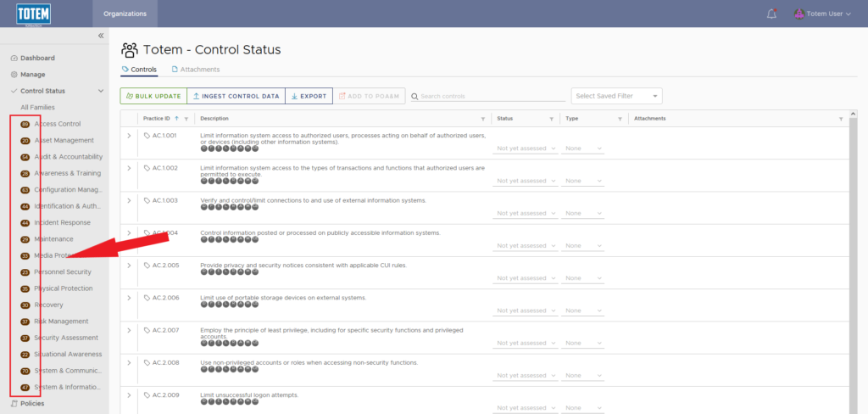Open the AC.2.007 type dropdown

[582, 343]
